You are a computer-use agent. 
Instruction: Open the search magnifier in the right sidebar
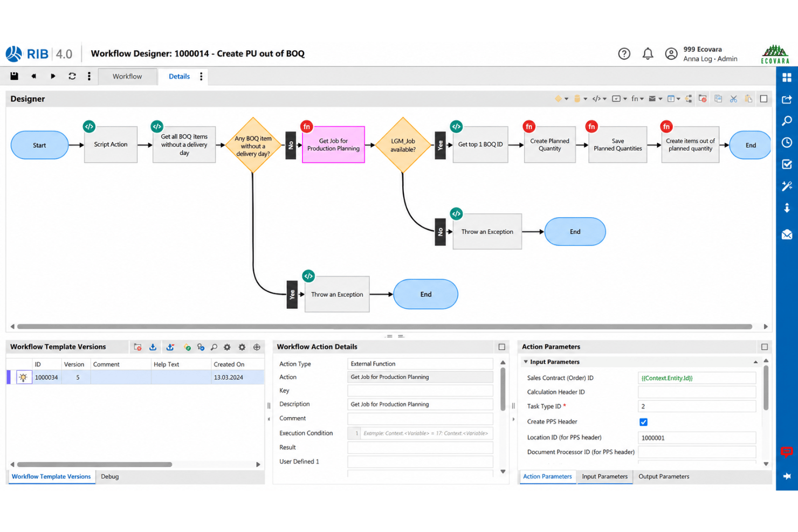tap(787, 121)
